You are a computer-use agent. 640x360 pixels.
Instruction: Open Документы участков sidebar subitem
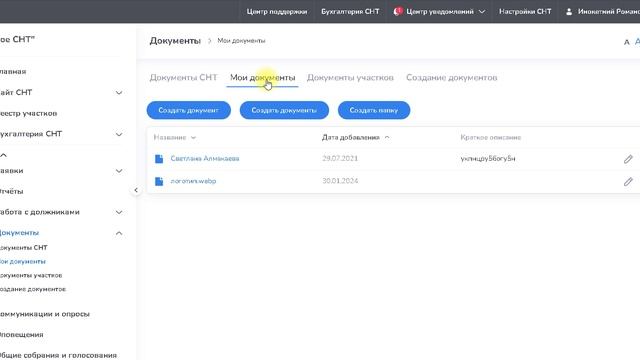[31, 276]
